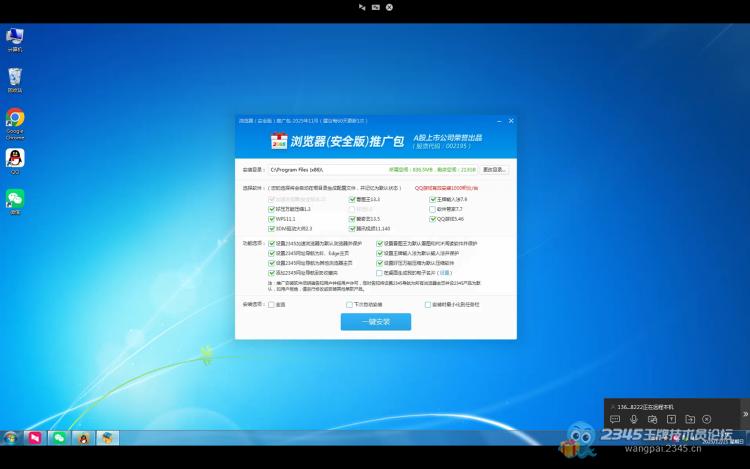
Task: Click the 设置 link beside e-card option
Action: (x=445, y=272)
